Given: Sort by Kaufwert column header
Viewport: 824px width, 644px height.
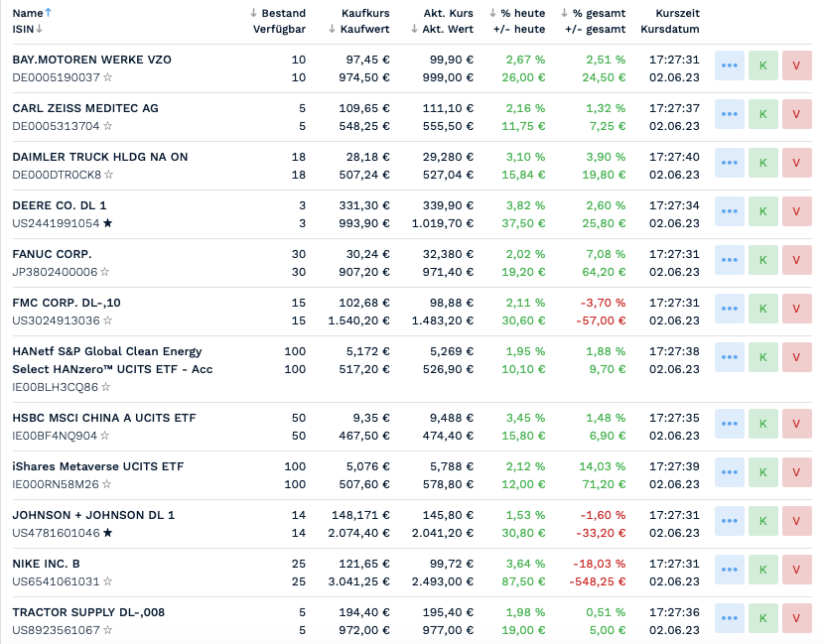Looking at the screenshot, I should (363, 30).
